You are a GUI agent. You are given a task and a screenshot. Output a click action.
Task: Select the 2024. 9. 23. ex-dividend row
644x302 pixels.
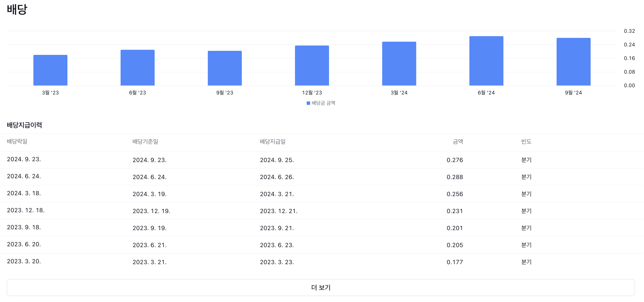click(x=24, y=159)
